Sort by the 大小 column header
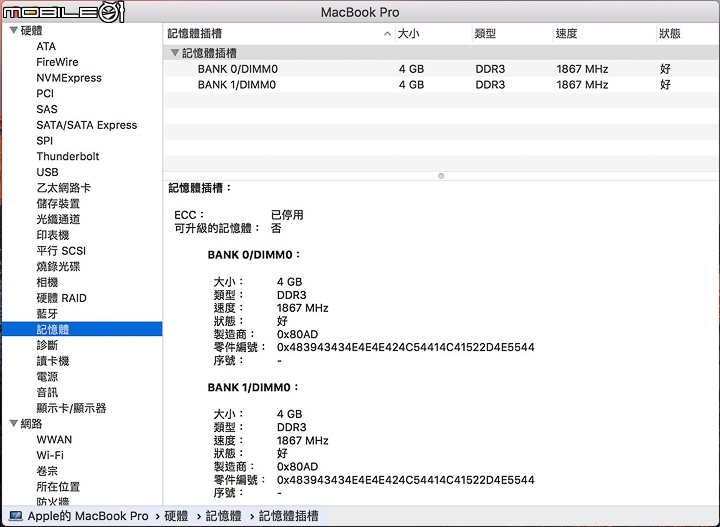The image size is (720, 527). click(433, 34)
